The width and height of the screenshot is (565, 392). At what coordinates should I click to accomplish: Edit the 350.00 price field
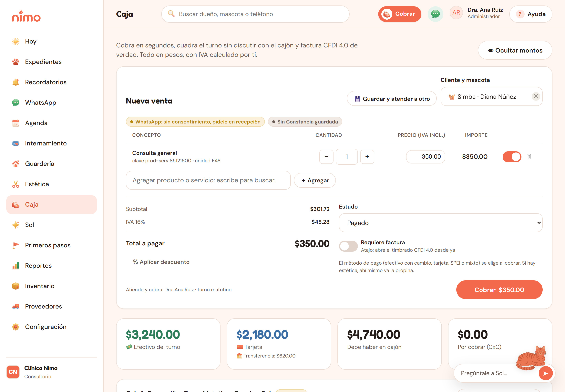(426, 157)
